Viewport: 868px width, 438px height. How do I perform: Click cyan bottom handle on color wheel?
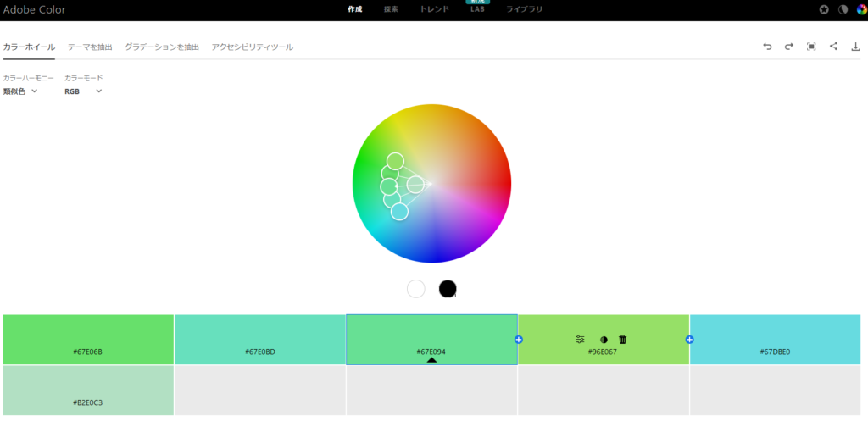pos(400,211)
